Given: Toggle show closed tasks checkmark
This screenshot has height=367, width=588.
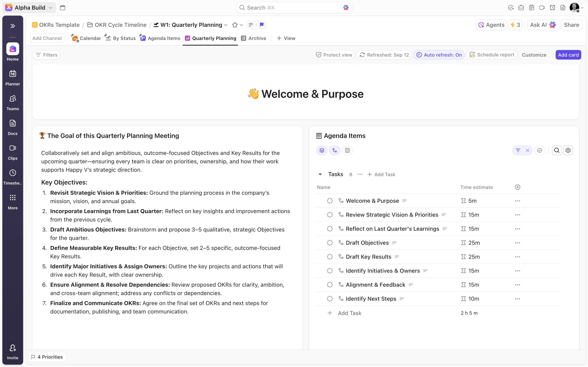Looking at the screenshot, I should pyautogui.click(x=539, y=150).
